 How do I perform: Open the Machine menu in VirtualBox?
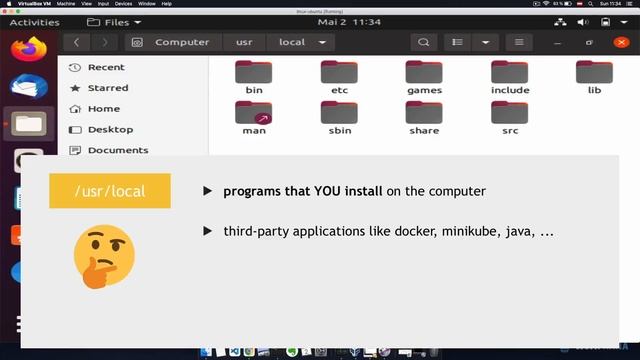coord(66,4)
